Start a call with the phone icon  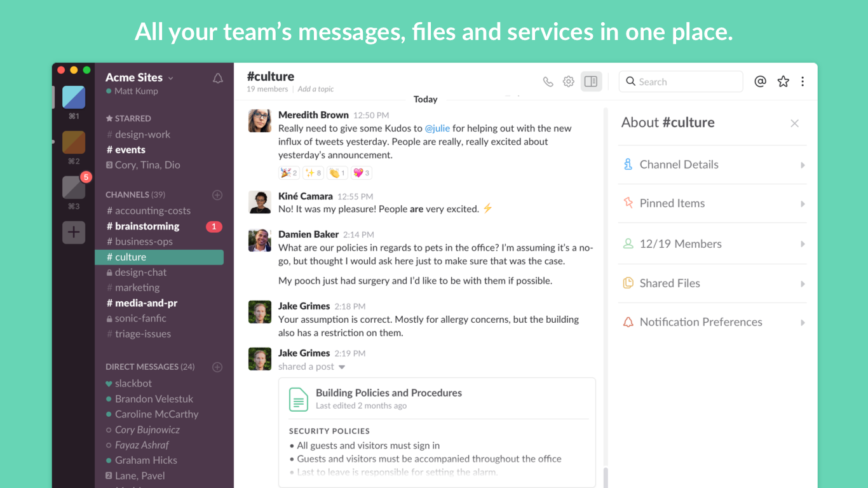(548, 81)
